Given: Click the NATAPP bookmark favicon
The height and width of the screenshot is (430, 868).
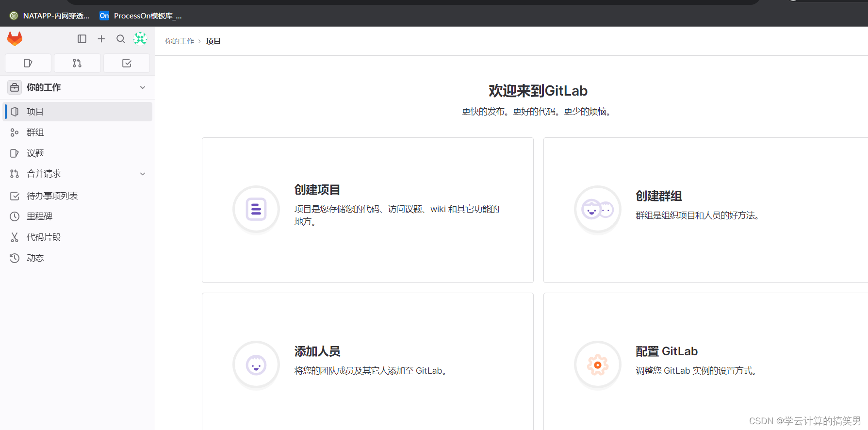Looking at the screenshot, I should [x=14, y=16].
